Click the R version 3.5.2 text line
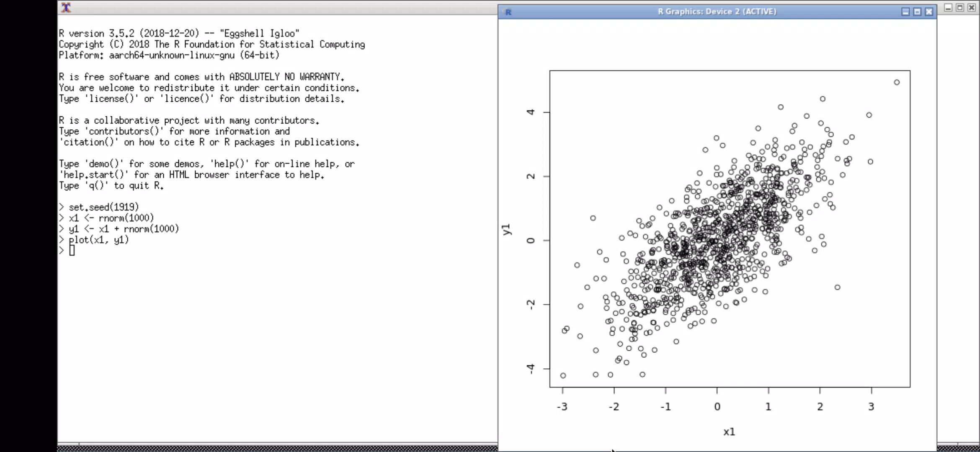The image size is (980, 452). tap(179, 33)
